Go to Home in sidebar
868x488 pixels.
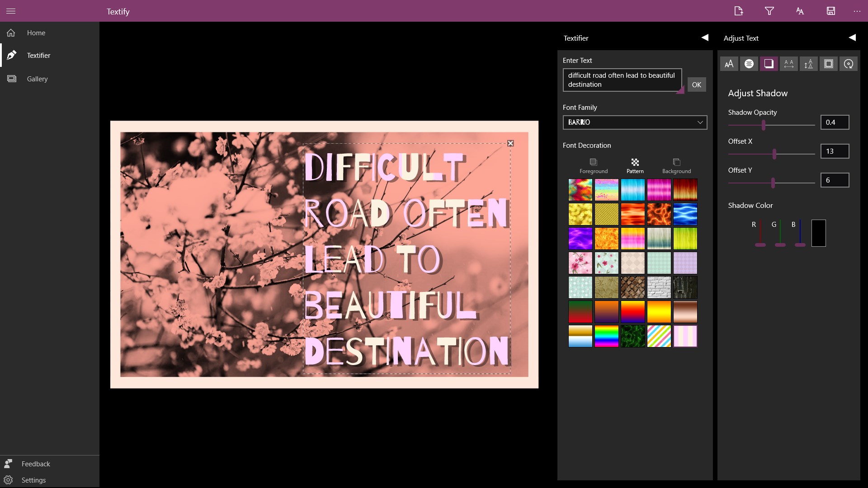pyautogui.click(x=36, y=33)
